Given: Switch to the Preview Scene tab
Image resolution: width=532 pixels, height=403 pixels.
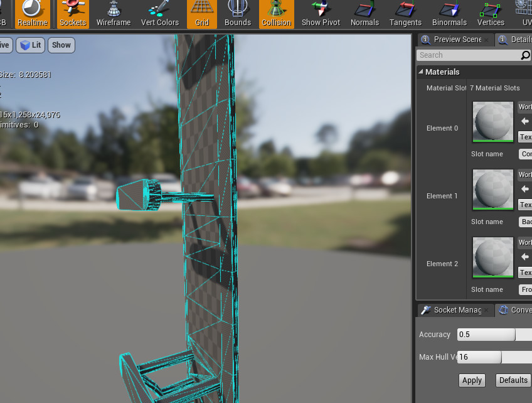Looking at the screenshot, I should 455,40.
